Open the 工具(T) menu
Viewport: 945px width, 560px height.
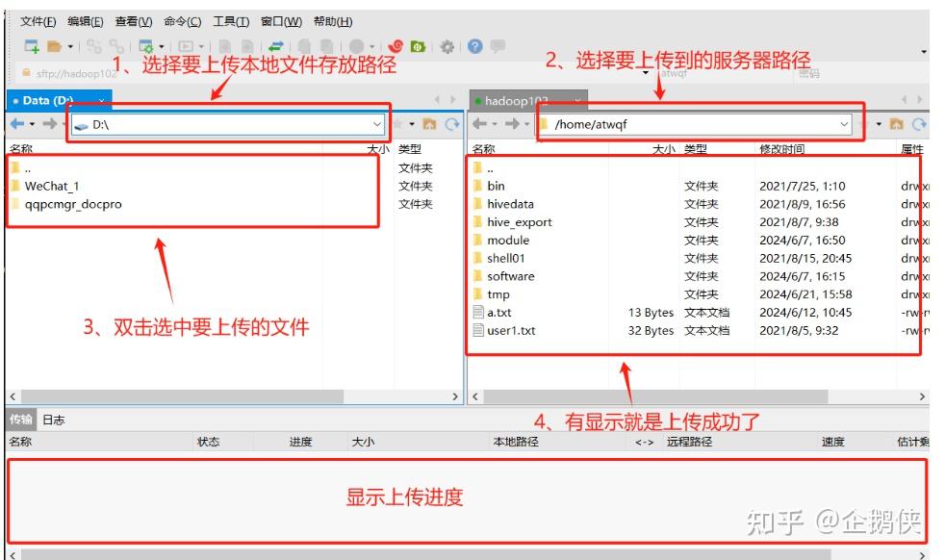(x=231, y=22)
